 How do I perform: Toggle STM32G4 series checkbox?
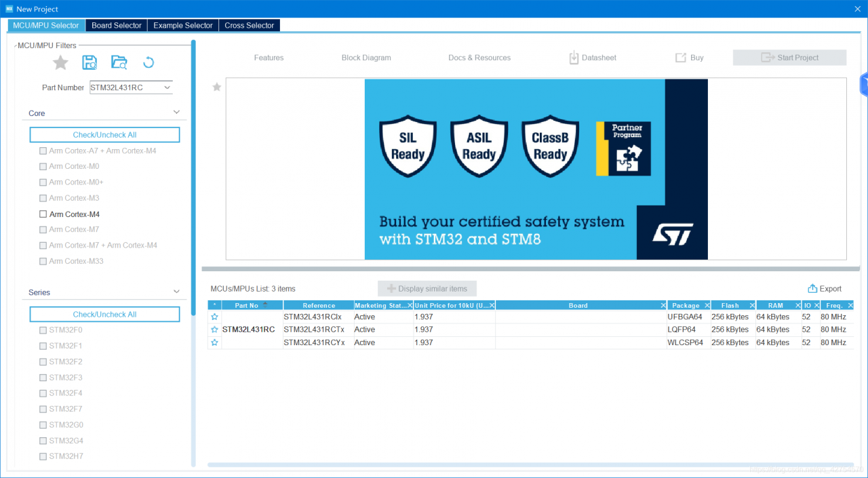[x=43, y=441]
